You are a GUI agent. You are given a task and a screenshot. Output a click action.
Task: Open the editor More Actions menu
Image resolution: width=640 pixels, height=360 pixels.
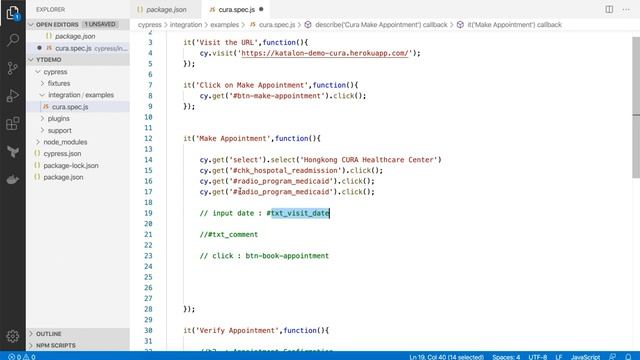[626, 9]
